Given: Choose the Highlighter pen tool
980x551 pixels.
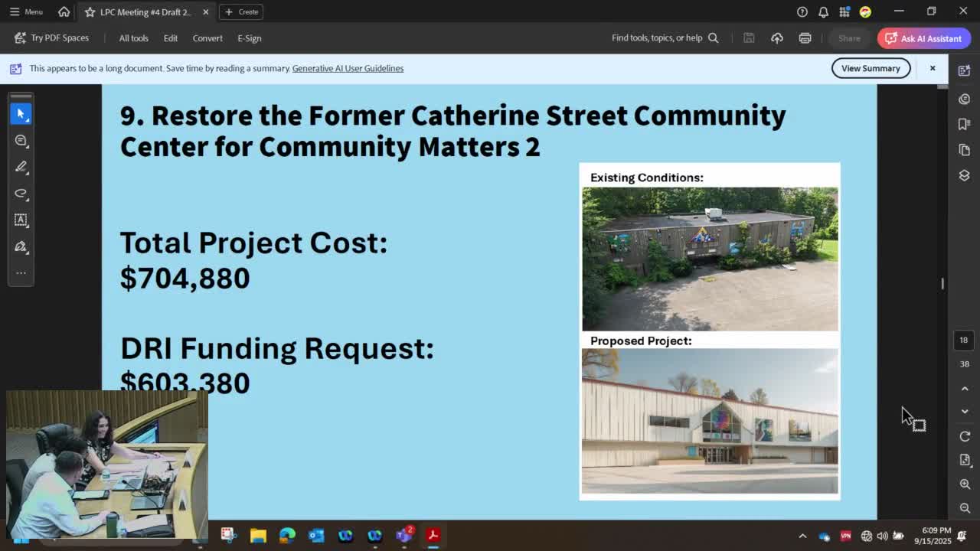Looking at the screenshot, I should coord(21,167).
